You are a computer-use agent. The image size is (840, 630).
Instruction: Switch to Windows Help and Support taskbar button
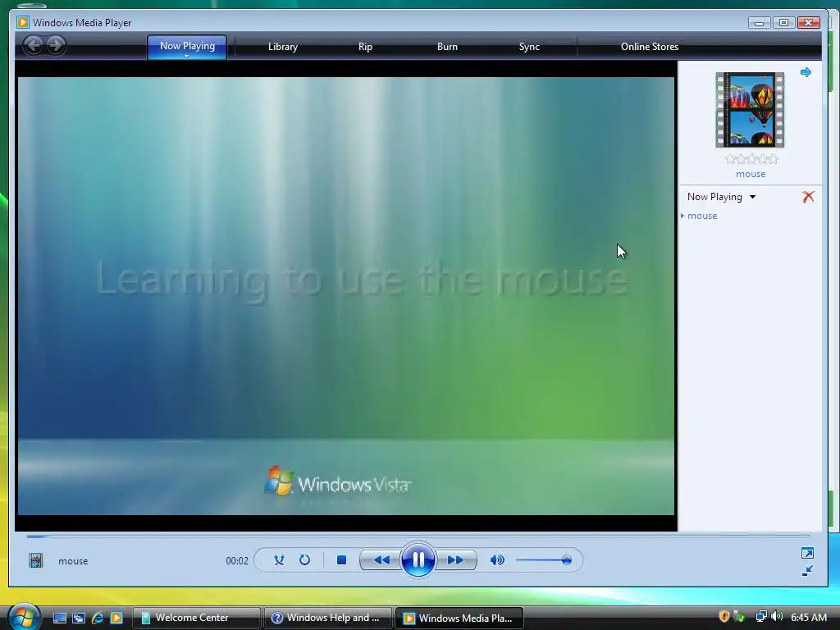(x=328, y=618)
